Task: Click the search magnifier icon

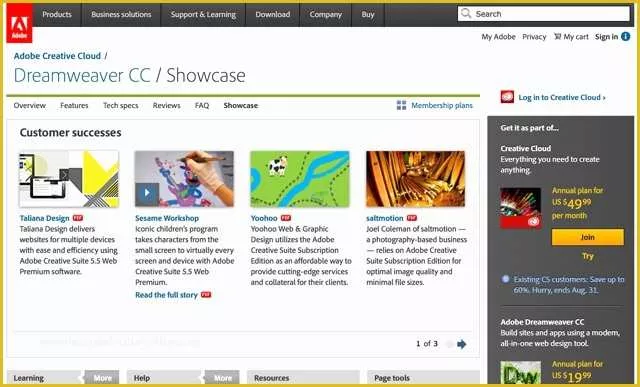Action: pos(466,13)
